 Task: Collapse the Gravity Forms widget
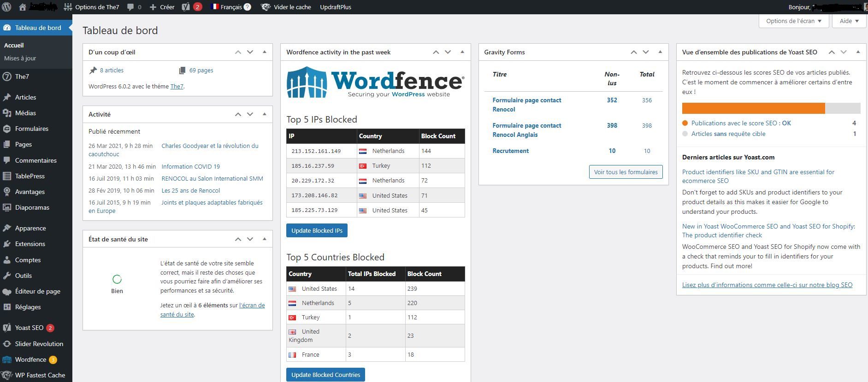pyautogui.click(x=660, y=52)
